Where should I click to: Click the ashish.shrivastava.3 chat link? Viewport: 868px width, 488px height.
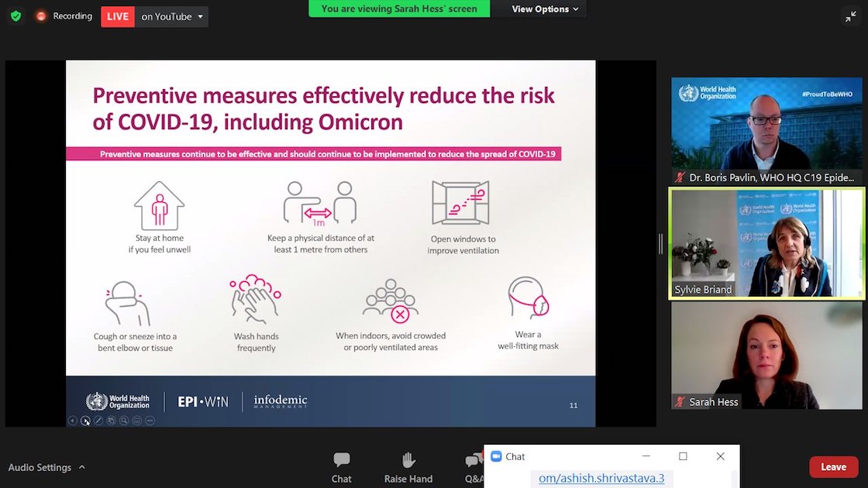pyautogui.click(x=601, y=478)
